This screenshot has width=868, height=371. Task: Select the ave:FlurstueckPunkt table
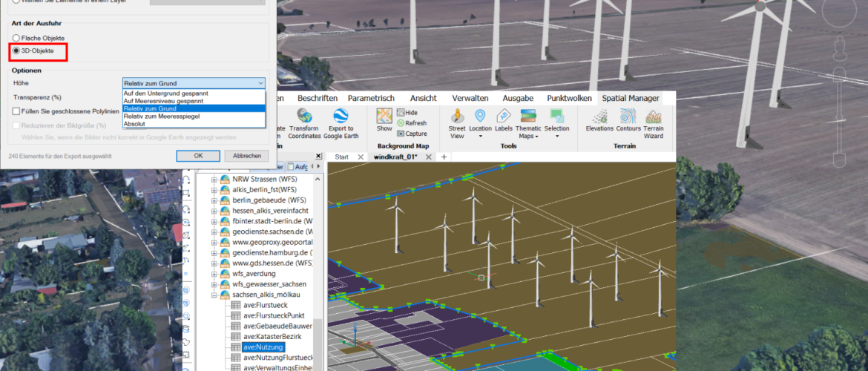[x=274, y=315]
